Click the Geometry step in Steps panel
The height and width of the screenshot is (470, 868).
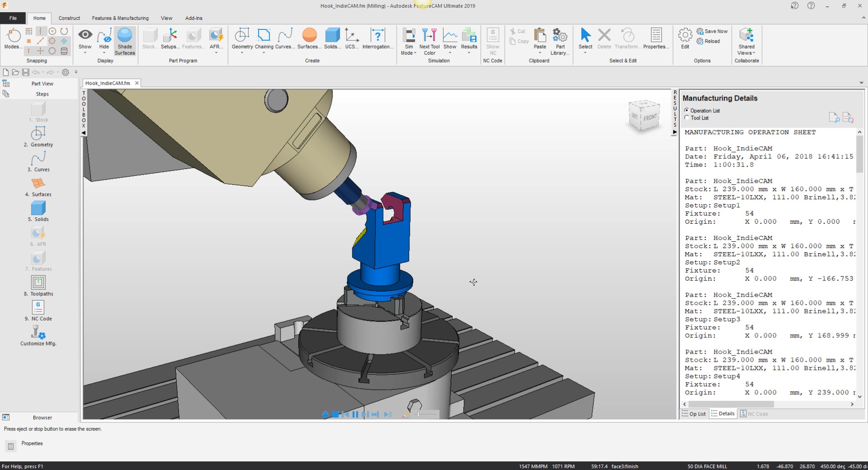pyautogui.click(x=39, y=137)
